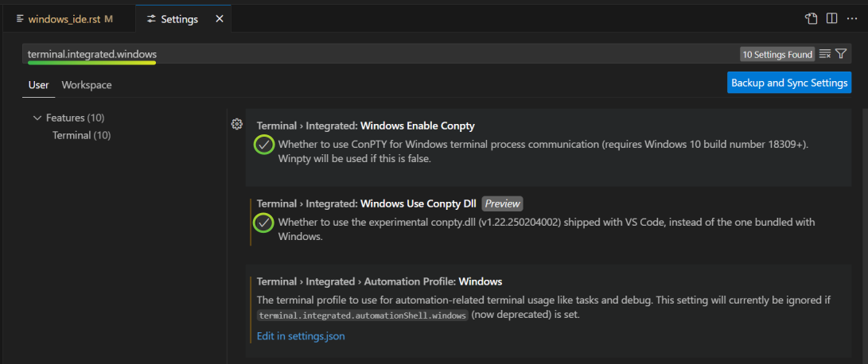Open the settings filter funnel
The image size is (868, 364).
[841, 54]
